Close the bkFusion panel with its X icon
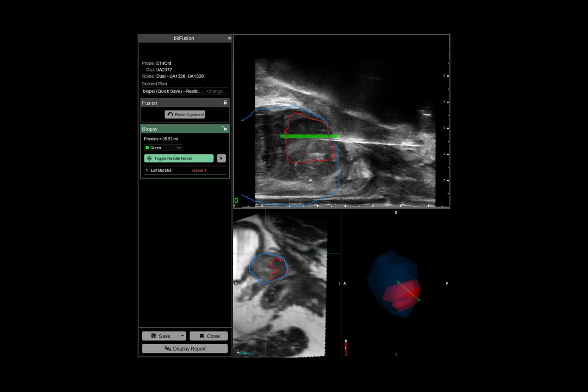 coord(229,38)
